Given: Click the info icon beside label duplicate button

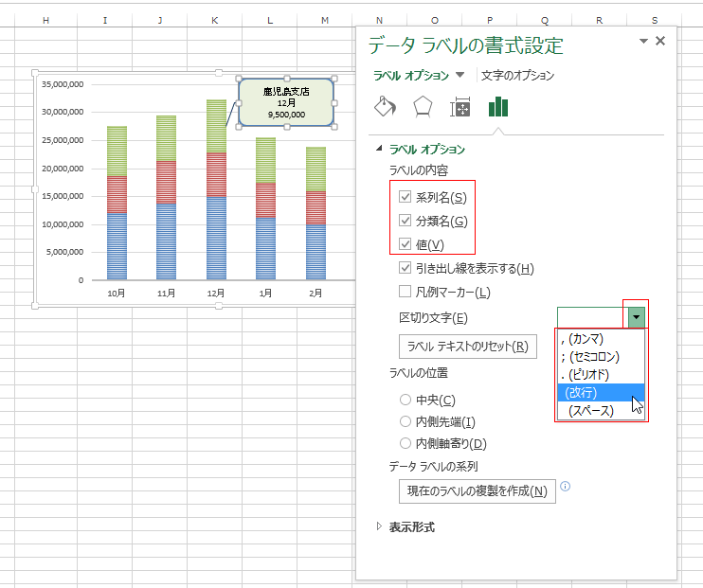Looking at the screenshot, I should point(566,487).
